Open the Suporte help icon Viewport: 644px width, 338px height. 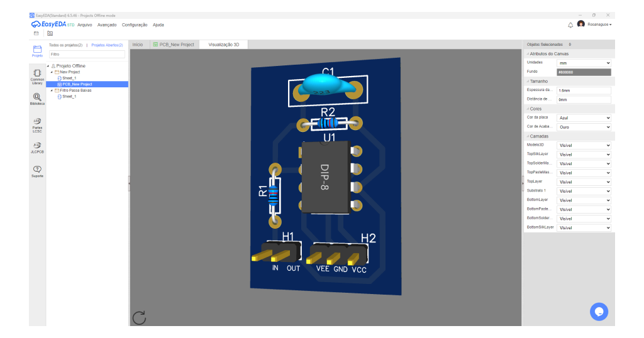(37, 172)
